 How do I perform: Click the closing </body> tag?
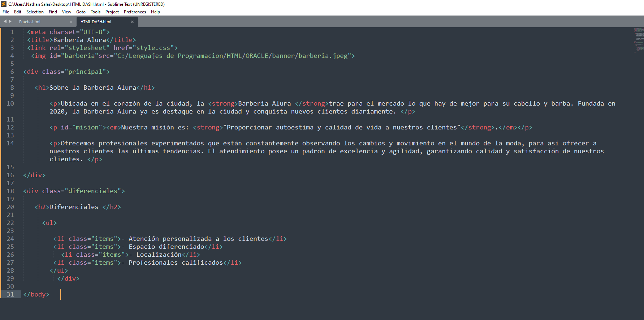[x=36, y=294]
